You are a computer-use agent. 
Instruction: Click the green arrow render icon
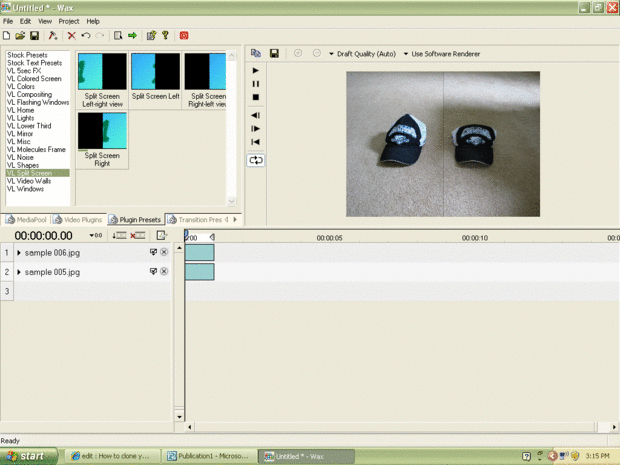[x=132, y=36]
